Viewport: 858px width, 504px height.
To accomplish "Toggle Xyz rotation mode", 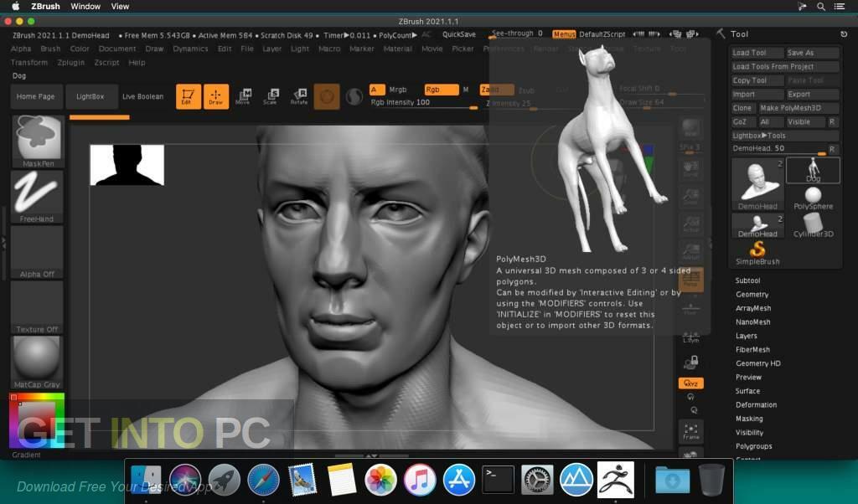I will tap(690, 383).
